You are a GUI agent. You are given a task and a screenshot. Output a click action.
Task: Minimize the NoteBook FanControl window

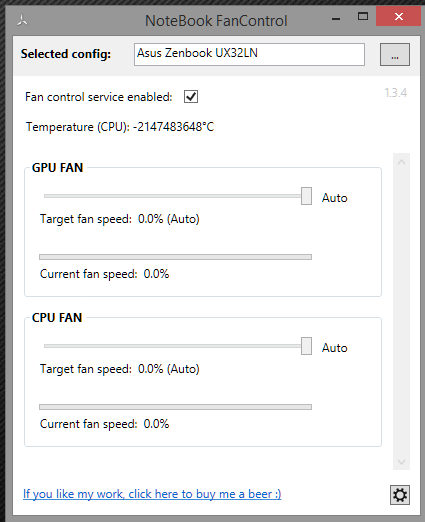(336, 18)
